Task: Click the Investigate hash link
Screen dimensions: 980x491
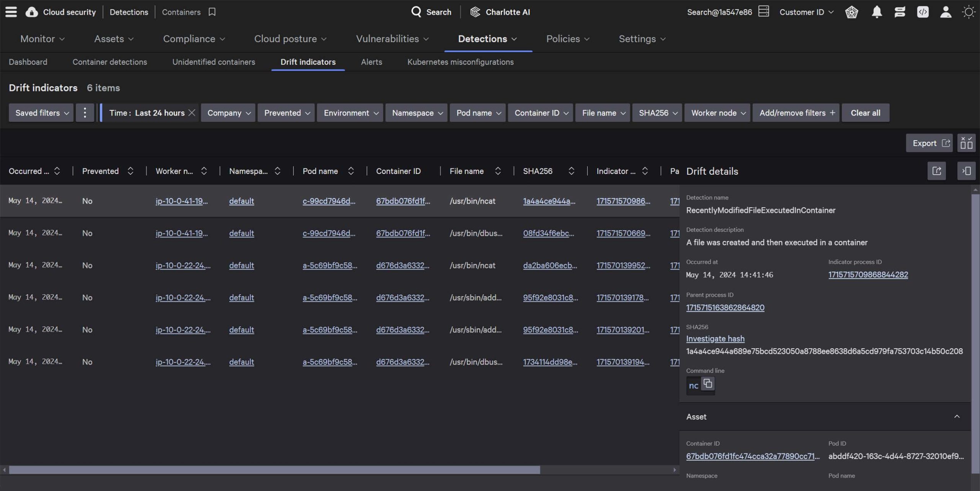Action: point(715,338)
